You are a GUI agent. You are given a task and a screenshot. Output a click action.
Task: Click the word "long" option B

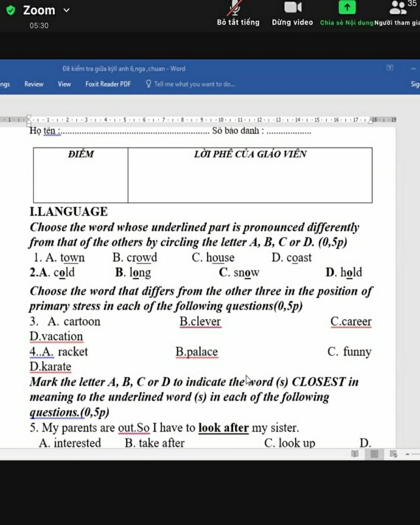(x=140, y=273)
